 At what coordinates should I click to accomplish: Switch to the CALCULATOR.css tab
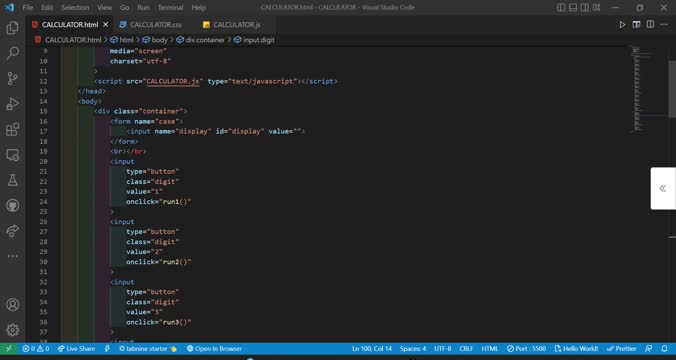150,25
